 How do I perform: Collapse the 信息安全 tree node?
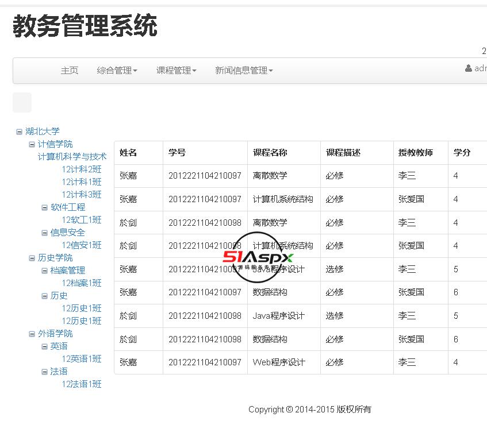click(x=45, y=233)
